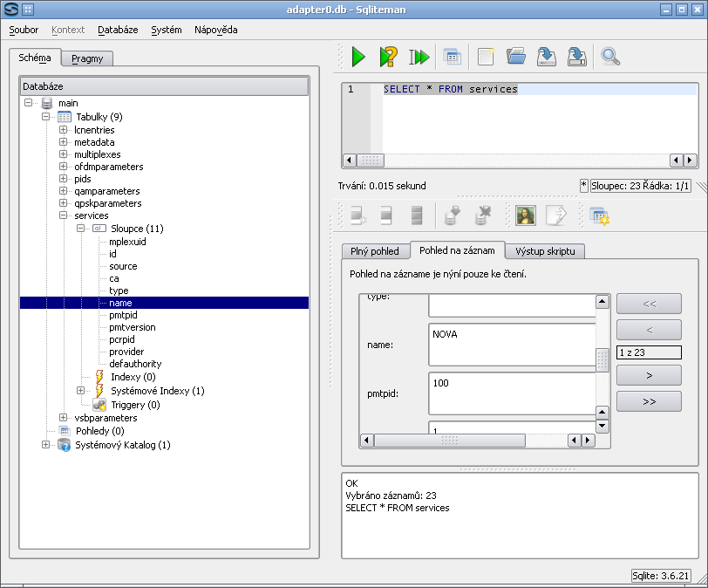Click the remove row icon
This screenshot has width=708, height=588.
[x=386, y=215]
